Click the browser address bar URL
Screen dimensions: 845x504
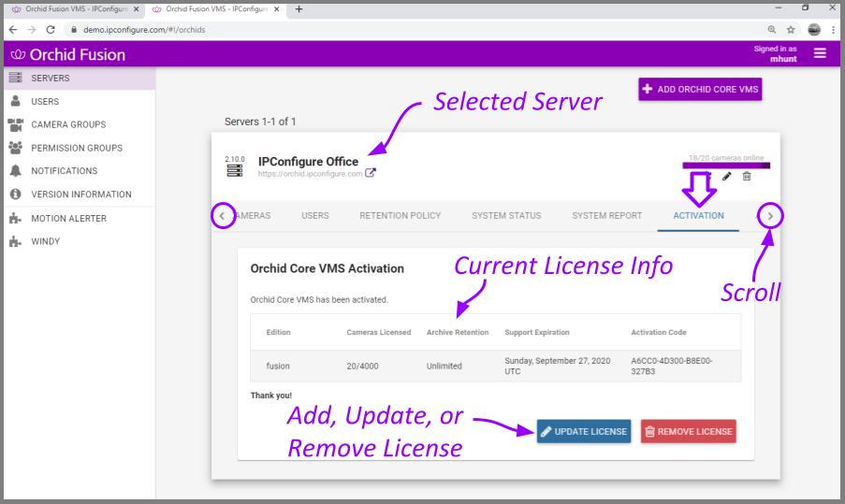[x=144, y=30]
